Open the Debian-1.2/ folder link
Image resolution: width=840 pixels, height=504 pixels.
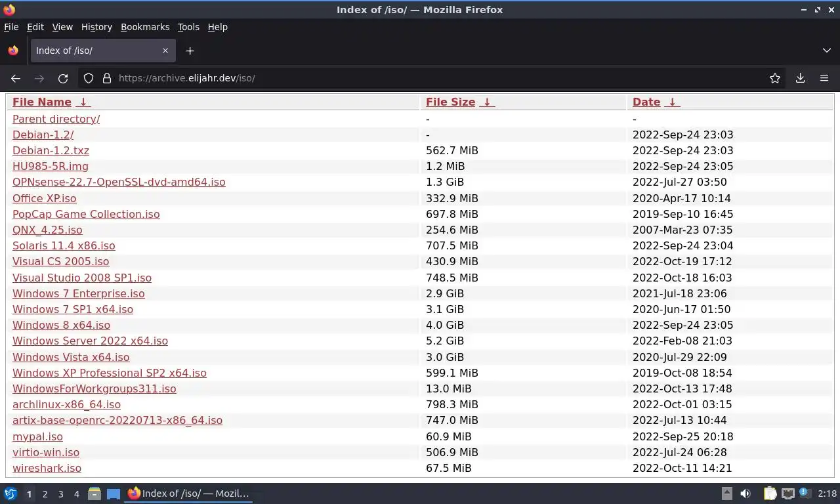(43, 135)
